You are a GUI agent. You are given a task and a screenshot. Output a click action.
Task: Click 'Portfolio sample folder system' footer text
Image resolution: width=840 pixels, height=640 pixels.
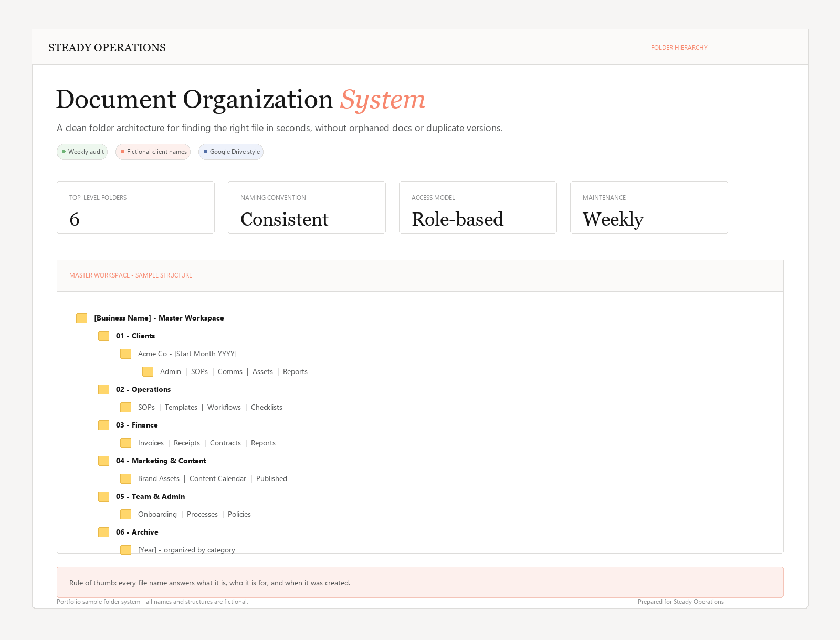click(152, 602)
